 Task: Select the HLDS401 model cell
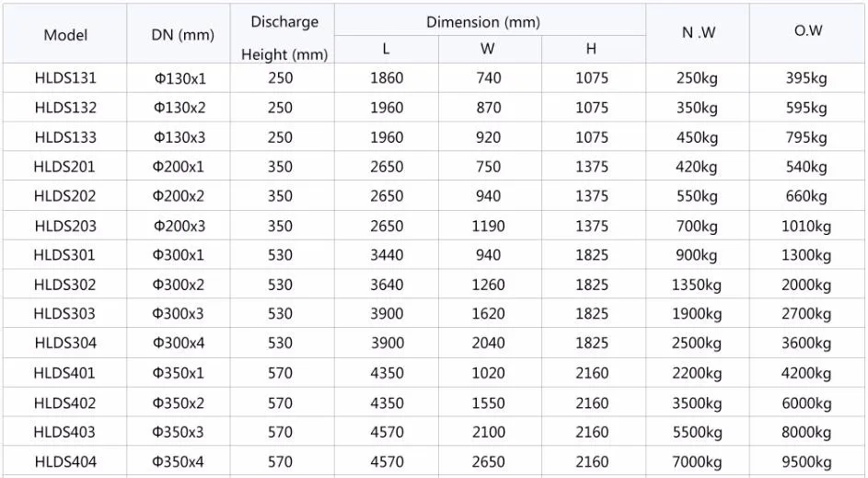[x=64, y=373]
